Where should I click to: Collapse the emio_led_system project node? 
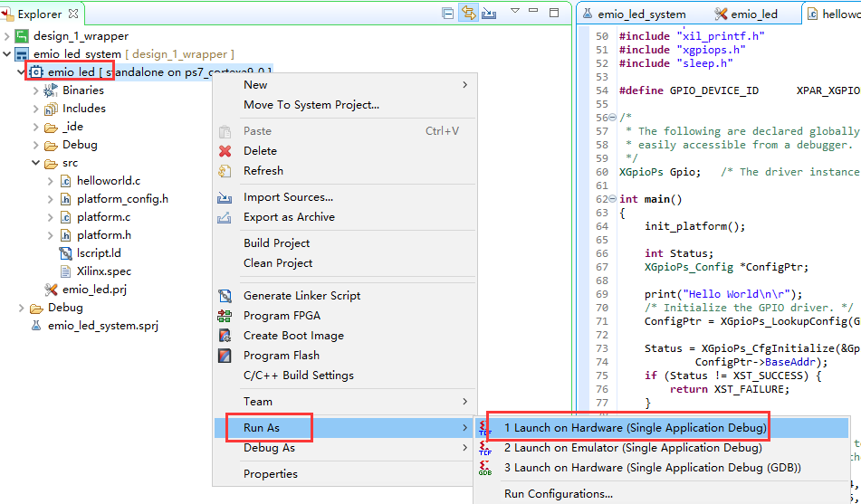6,54
